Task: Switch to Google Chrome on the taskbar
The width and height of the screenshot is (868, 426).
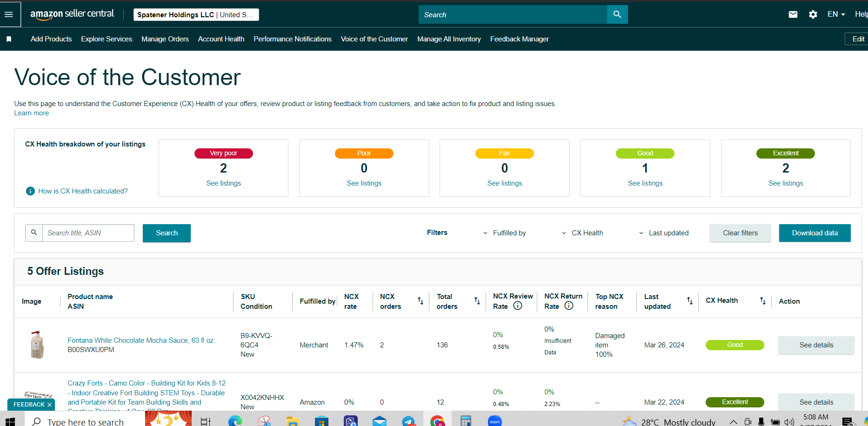Action: pyautogui.click(x=437, y=421)
